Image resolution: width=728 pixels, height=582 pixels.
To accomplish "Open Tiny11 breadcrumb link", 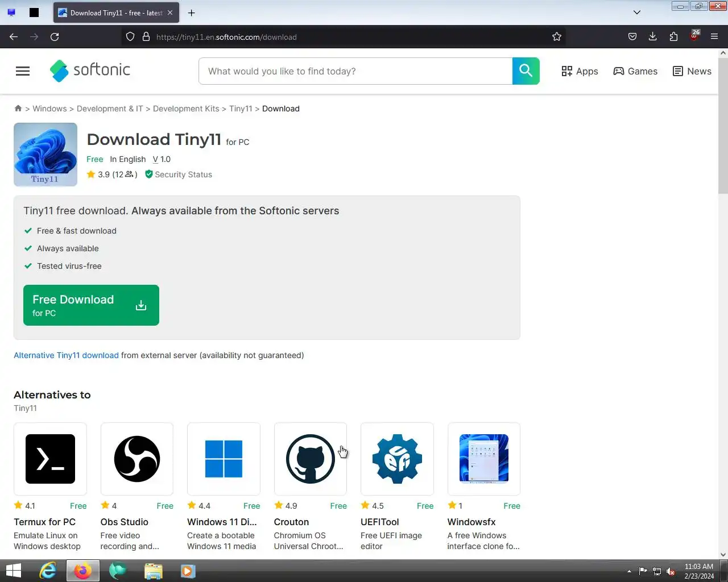I will tap(241, 109).
